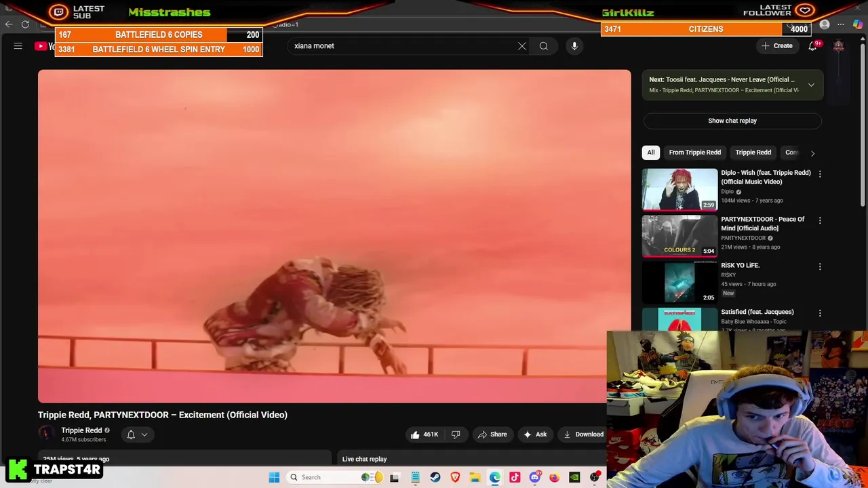
Task: Select the Trippie Redd filter chip
Action: point(753,152)
